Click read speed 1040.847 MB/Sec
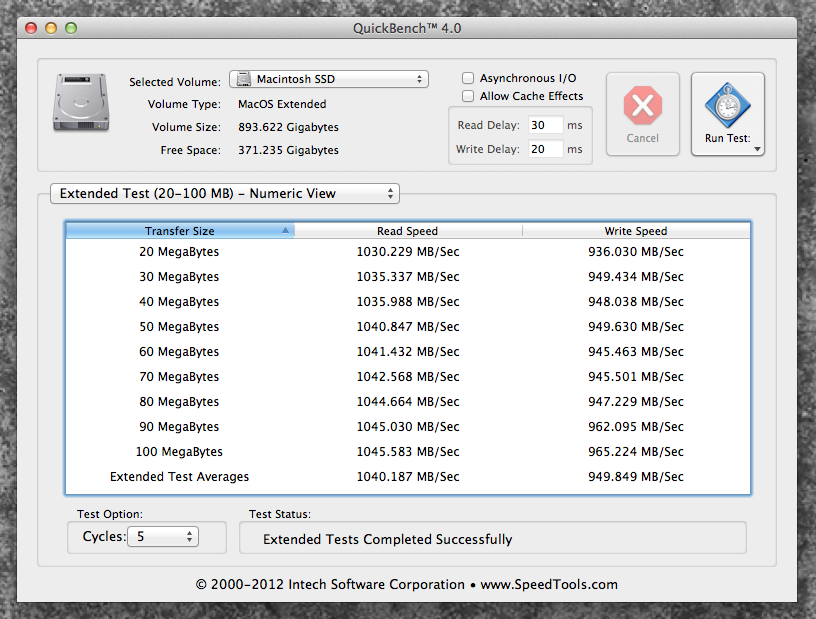The width and height of the screenshot is (816, 619). pyautogui.click(x=408, y=327)
